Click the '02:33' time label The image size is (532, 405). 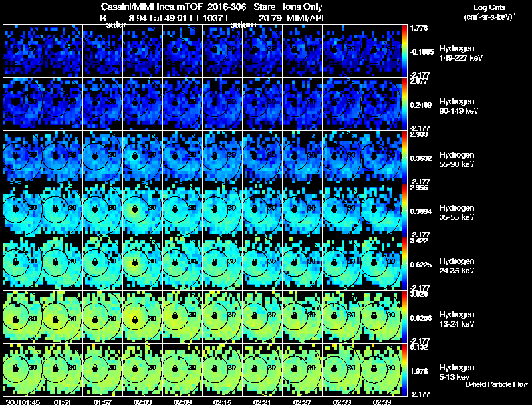click(x=342, y=402)
